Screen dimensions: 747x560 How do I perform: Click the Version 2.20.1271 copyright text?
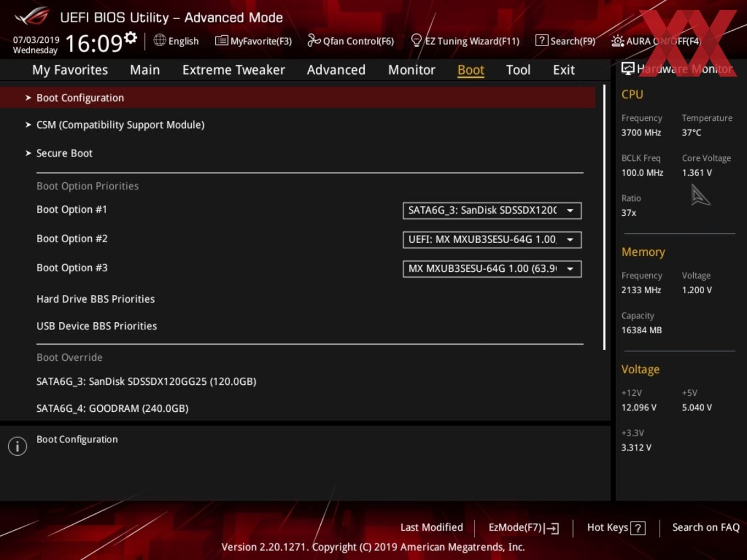click(x=373, y=547)
